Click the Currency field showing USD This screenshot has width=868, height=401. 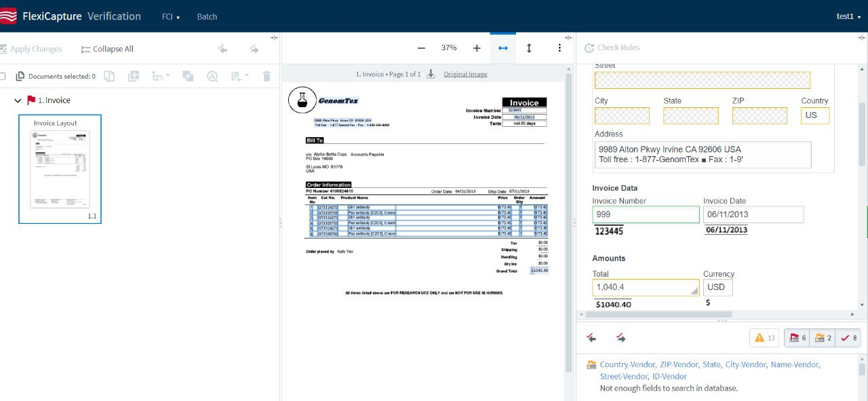[718, 287]
